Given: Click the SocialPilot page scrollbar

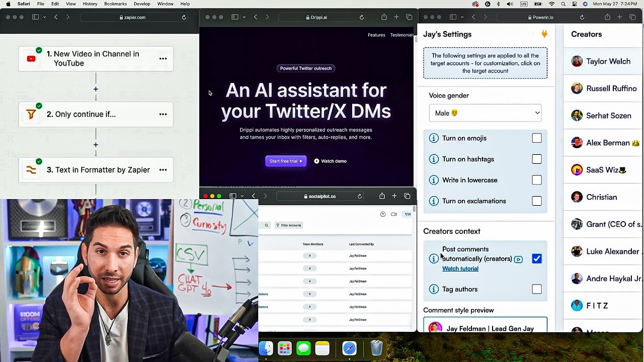Looking at the screenshot, I should pos(414,209).
